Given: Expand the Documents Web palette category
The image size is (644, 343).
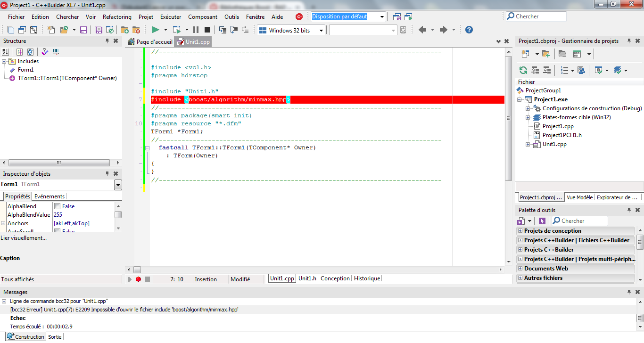Looking at the screenshot, I should click(520, 269).
